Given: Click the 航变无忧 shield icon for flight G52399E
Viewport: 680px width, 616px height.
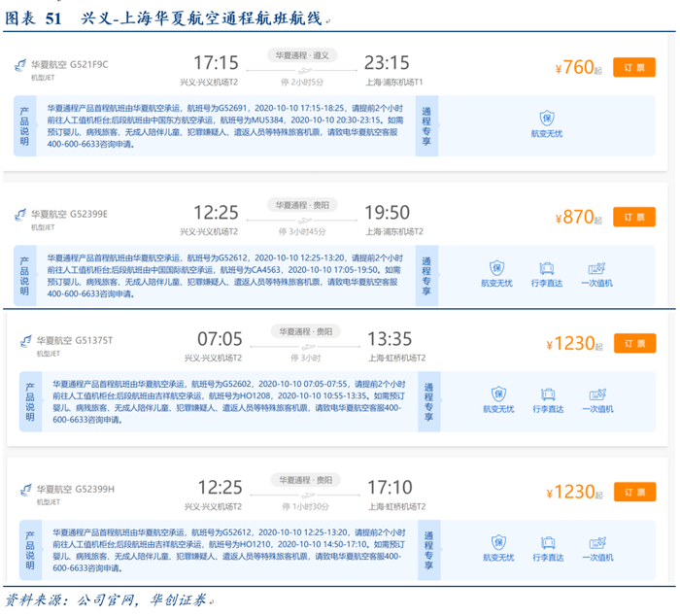Looking at the screenshot, I should (x=497, y=267).
